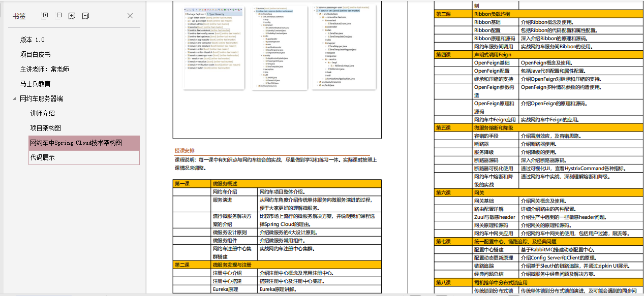Click the 注册中心搭建 cell

pyautogui.click(x=235, y=281)
